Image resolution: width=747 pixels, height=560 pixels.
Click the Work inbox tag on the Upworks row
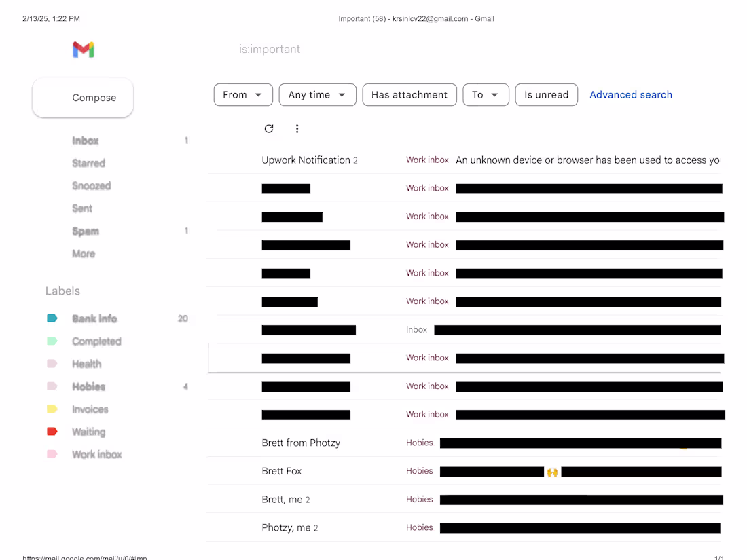(427, 160)
